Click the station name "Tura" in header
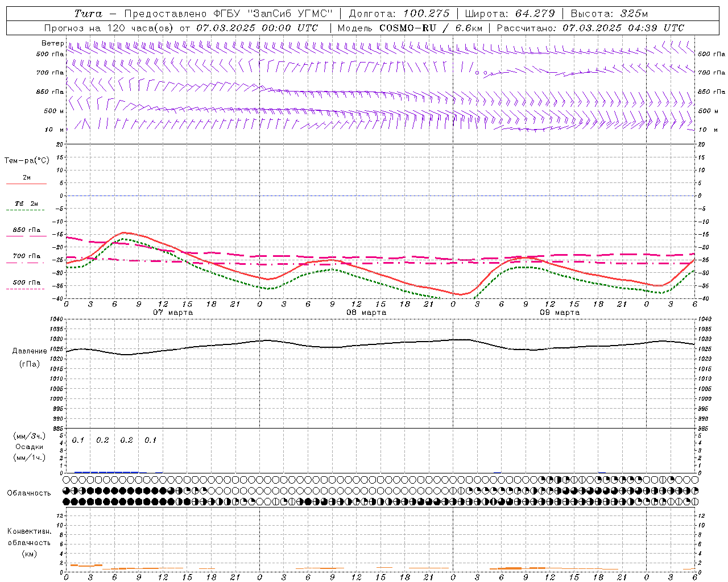 point(88,14)
